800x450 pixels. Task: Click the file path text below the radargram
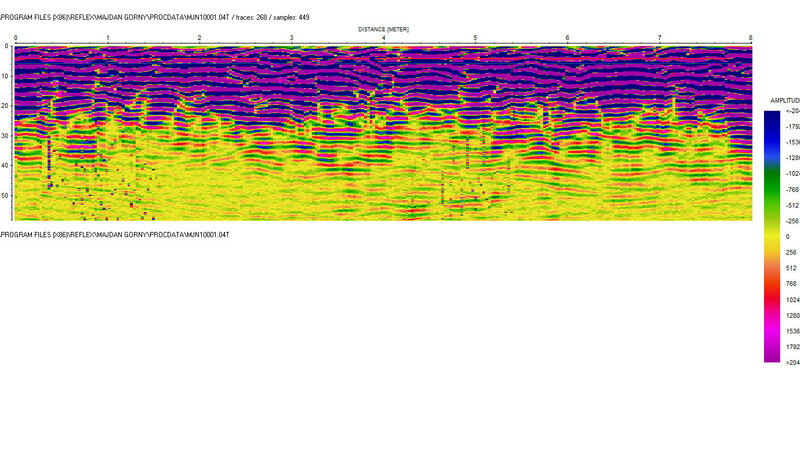115,234
